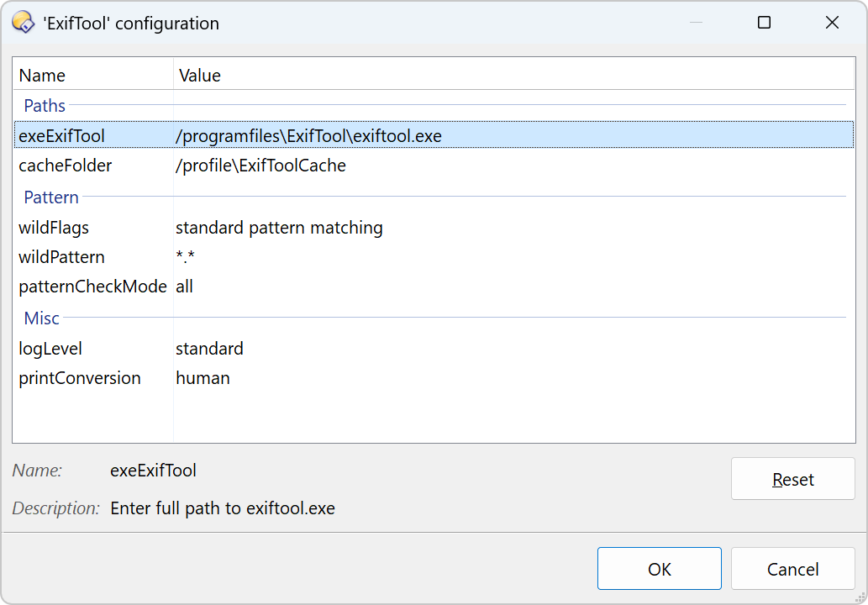Open the patternCheckMode 'all' value

tap(184, 287)
